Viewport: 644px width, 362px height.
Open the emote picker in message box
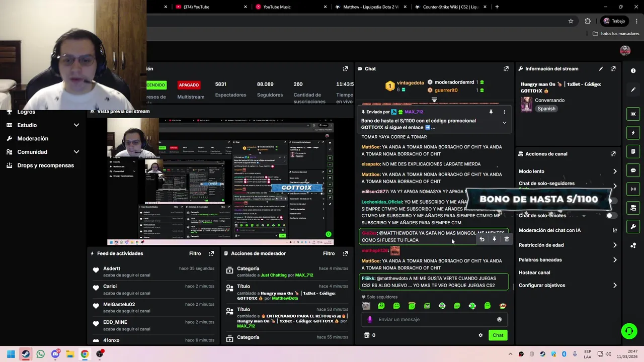pos(499,319)
